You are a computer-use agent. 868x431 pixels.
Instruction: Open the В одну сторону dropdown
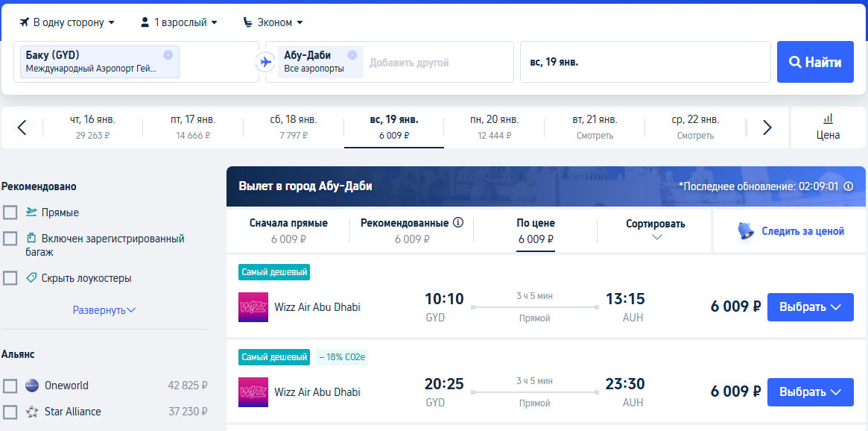coord(67,22)
